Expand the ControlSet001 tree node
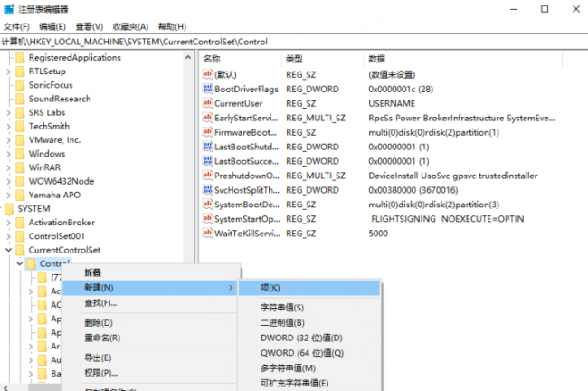Viewport: 588px width, 391px height. click(9, 236)
